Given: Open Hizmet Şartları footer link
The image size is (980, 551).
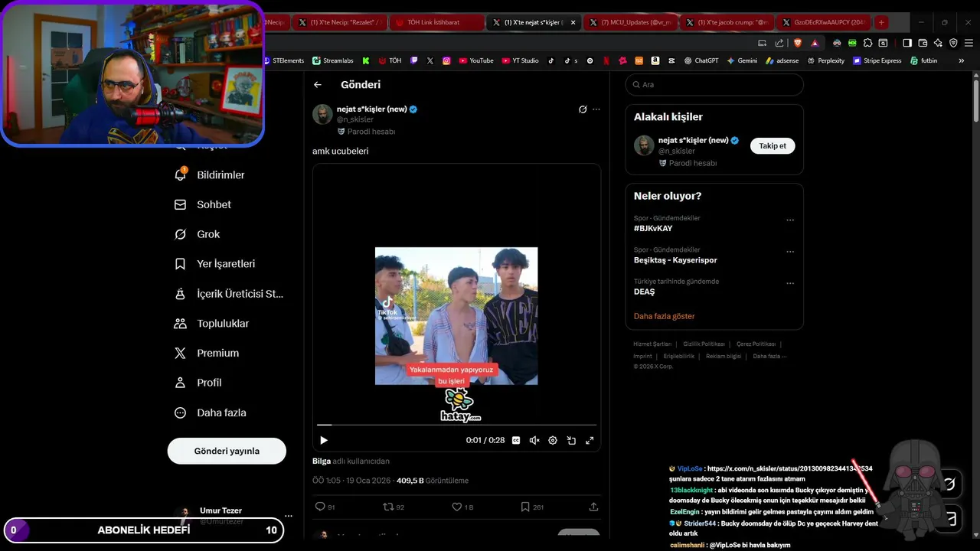Looking at the screenshot, I should [652, 344].
